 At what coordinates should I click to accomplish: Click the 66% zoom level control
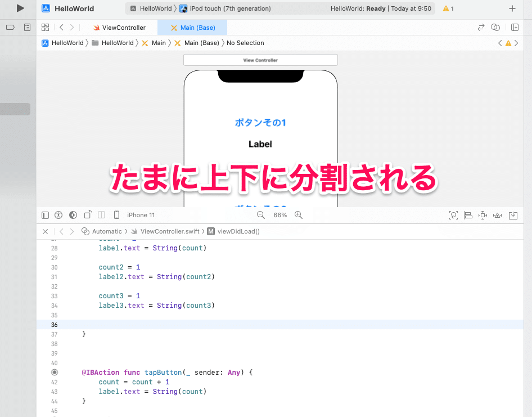pos(280,214)
